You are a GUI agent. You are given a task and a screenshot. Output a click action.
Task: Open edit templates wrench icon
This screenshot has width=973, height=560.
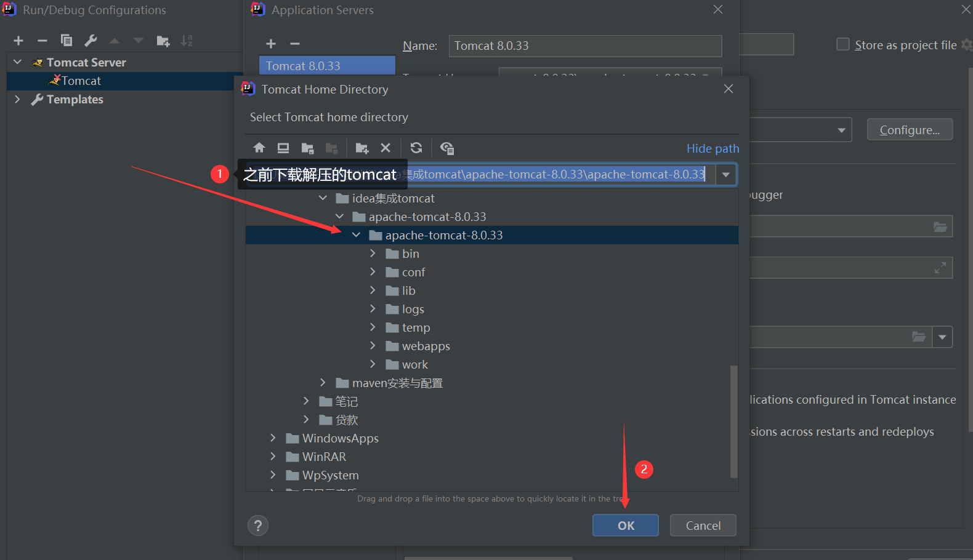pos(91,41)
